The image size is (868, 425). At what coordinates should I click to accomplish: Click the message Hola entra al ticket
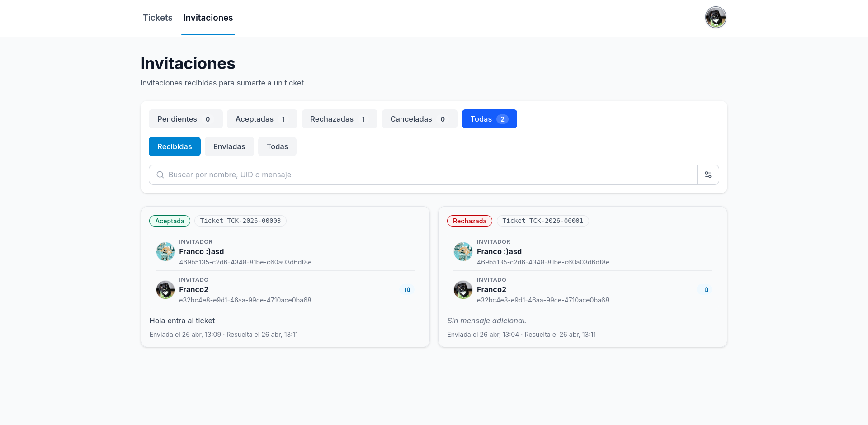182,321
